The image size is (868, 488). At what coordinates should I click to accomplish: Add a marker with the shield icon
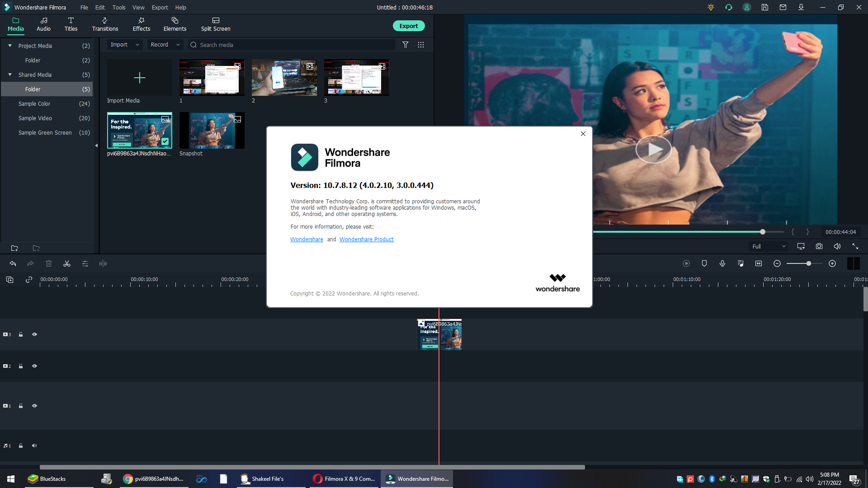[x=704, y=263]
